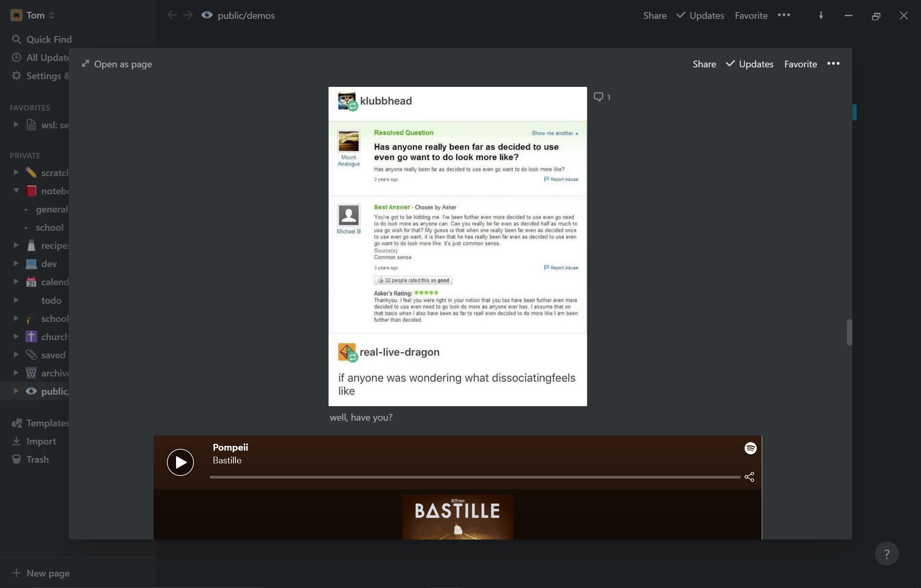Open the help question mark button
The width and height of the screenshot is (921, 588).
tap(887, 554)
